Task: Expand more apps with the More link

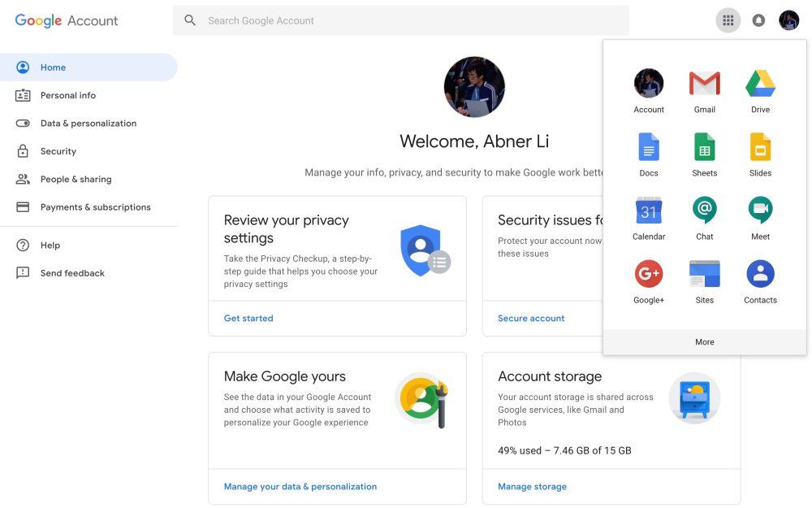Action: (x=704, y=341)
